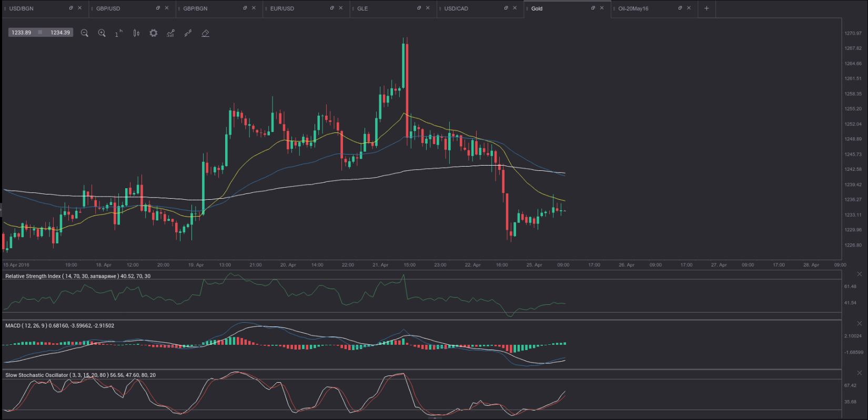Click the eraser tool to clear drawings
This screenshot has width=868, height=420.
point(205,33)
